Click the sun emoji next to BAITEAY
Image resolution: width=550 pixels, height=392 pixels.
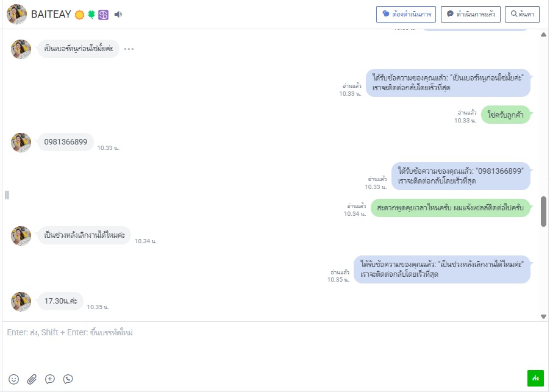point(80,15)
